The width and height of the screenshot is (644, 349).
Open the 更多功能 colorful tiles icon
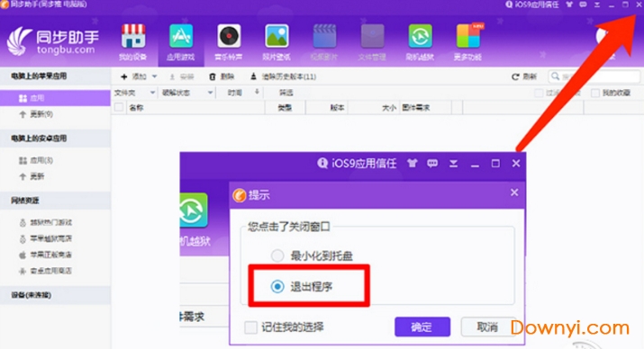pos(468,36)
